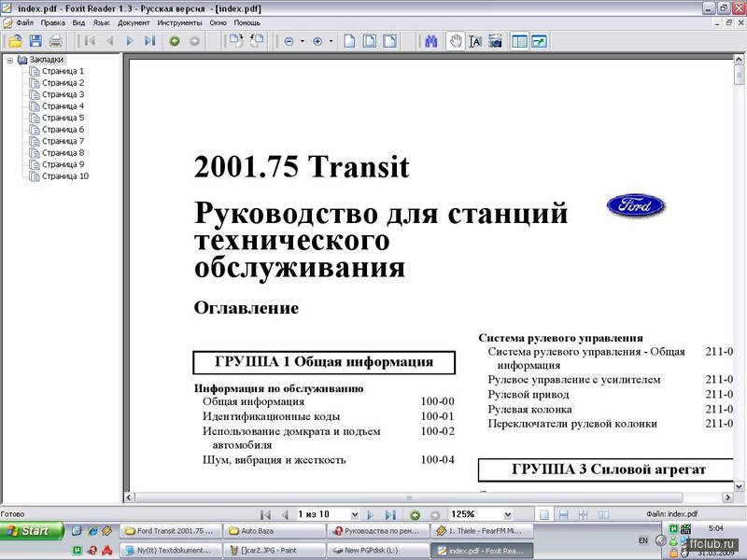The height and width of the screenshot is (560, 747).
Task: Open the zoom-in dropdown arrow
Action: 331,41
